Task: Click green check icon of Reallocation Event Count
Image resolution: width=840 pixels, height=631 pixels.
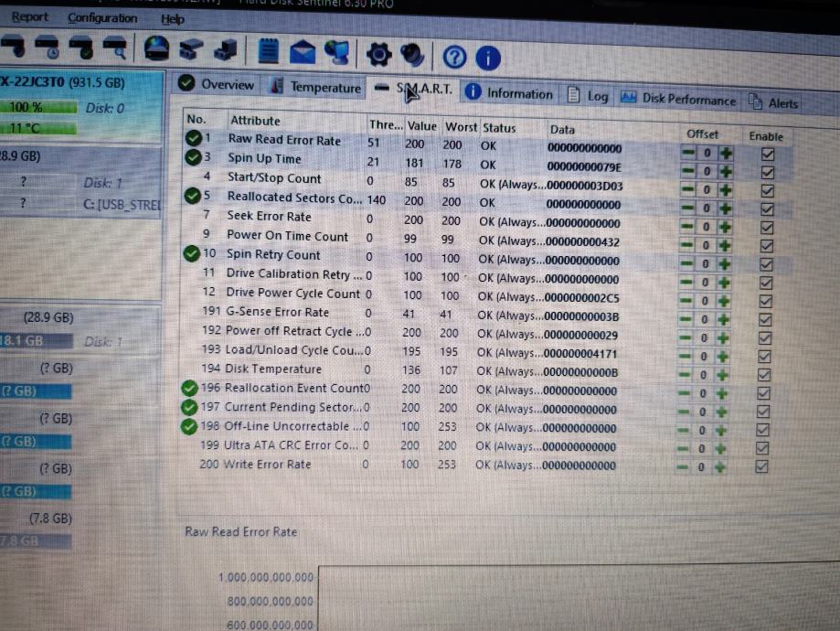Action: pyautogui.click(x=189, y=388)
